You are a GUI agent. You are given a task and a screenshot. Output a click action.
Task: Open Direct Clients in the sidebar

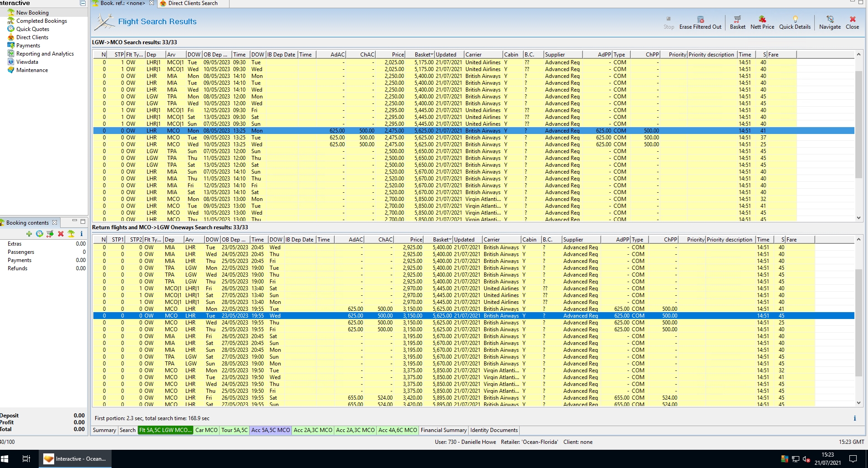click(32, 37)
